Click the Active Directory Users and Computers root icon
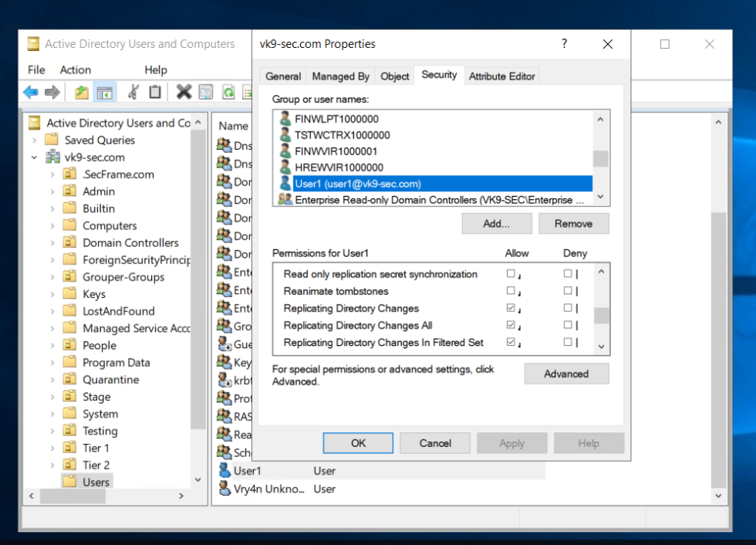The image size is (756, 545). [x=35, y=123]
